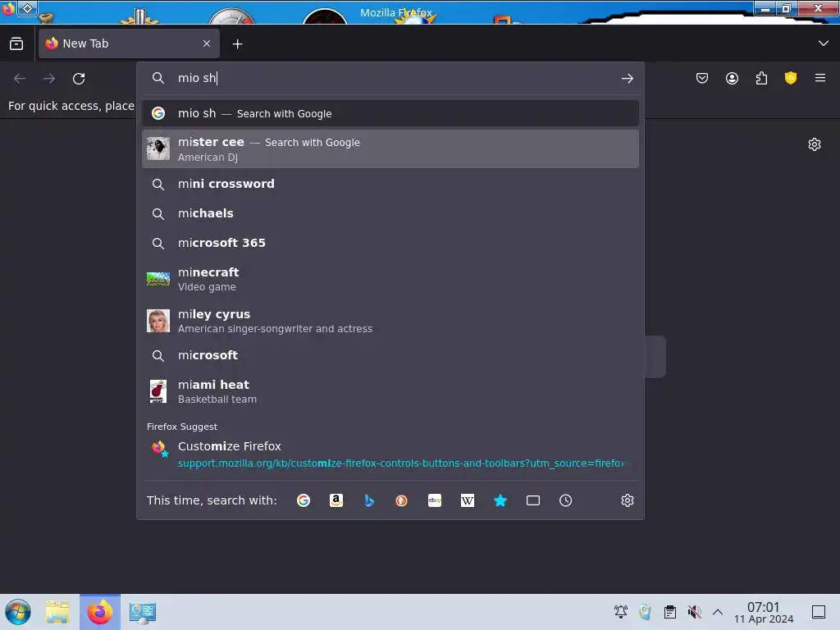The height and width of the screenshot is (630, 840).
Task: Search this time with eBay icon
Action: pyautogui.click(x=435, y=500)
